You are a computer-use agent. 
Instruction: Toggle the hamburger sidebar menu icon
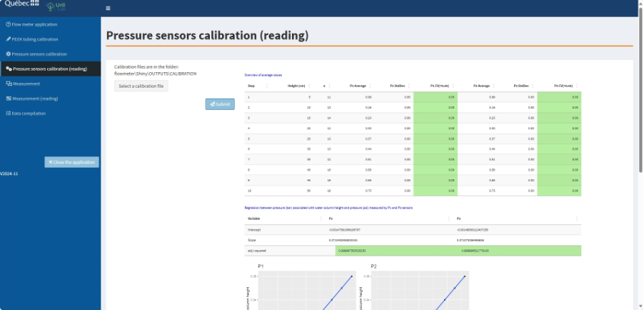click(108, 9)
